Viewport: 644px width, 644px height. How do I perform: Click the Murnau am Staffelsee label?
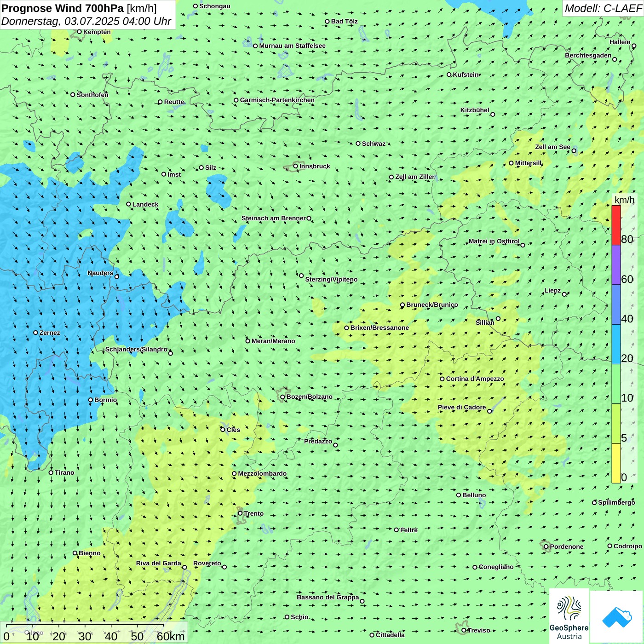click(292, 46)
